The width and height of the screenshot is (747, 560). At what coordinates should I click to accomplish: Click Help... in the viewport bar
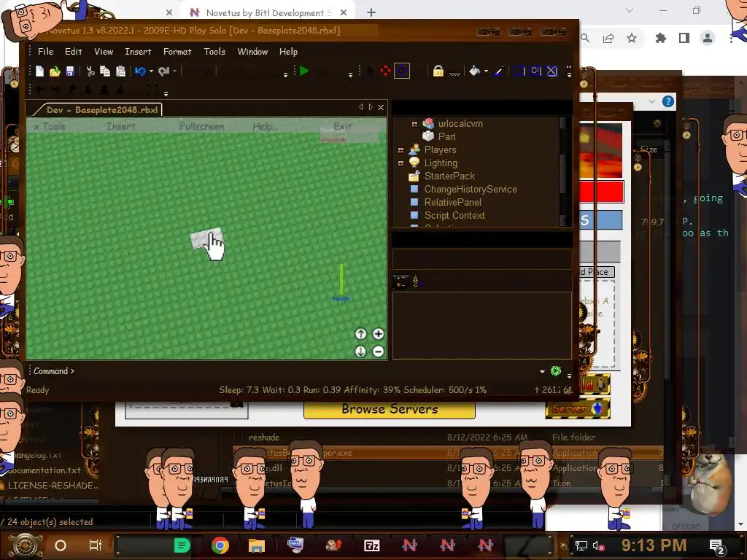click(264, 126)
